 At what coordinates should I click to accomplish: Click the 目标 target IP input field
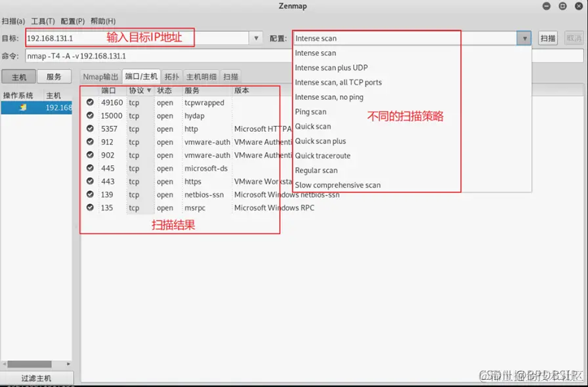pos(137,38)
